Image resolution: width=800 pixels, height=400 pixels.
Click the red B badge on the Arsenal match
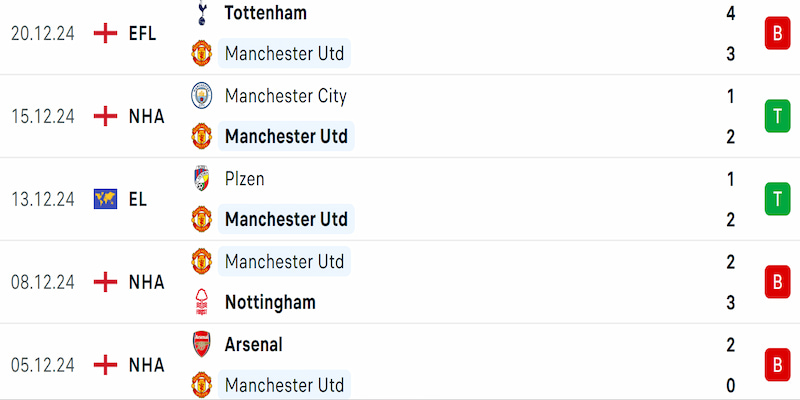(x=778, y=365)
